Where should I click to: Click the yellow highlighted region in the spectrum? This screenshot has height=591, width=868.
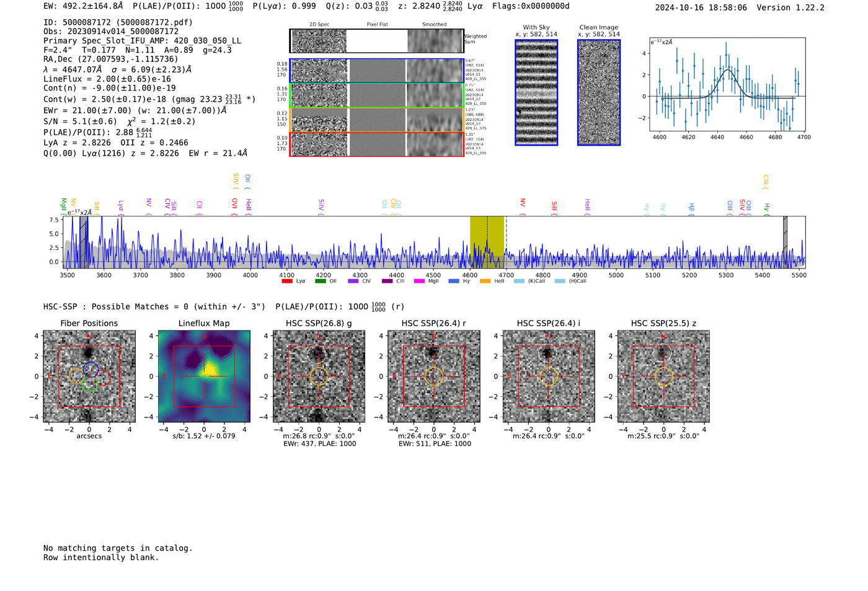(x=487, y=242)
